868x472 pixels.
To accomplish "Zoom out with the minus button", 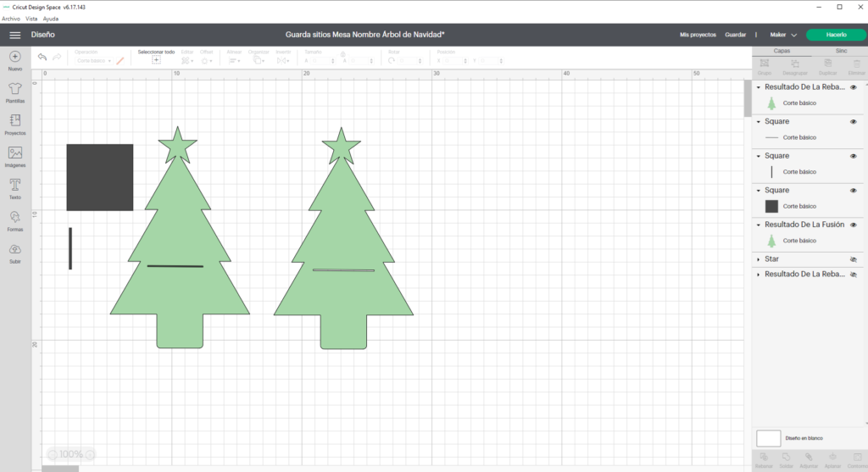I will (x=53, y=454).
